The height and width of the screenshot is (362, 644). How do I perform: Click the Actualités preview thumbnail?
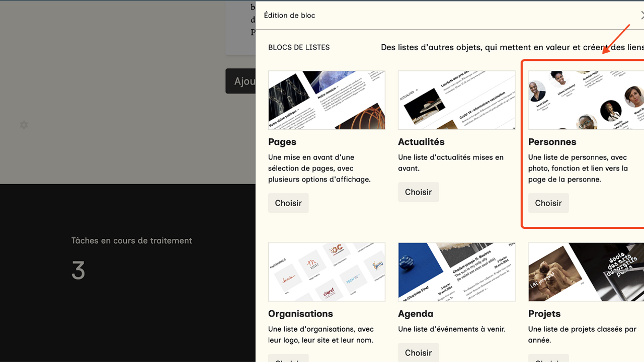coord(456,100)
